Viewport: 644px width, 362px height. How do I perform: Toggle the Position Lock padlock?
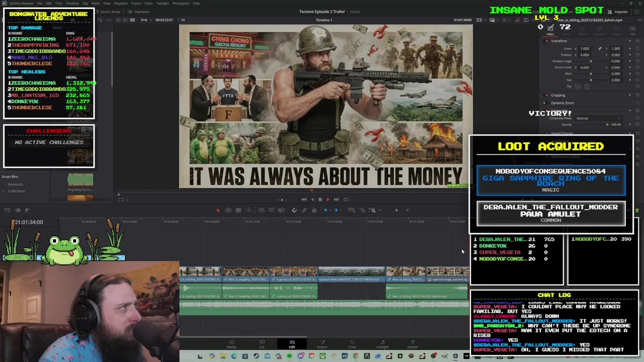pos(314,210)
